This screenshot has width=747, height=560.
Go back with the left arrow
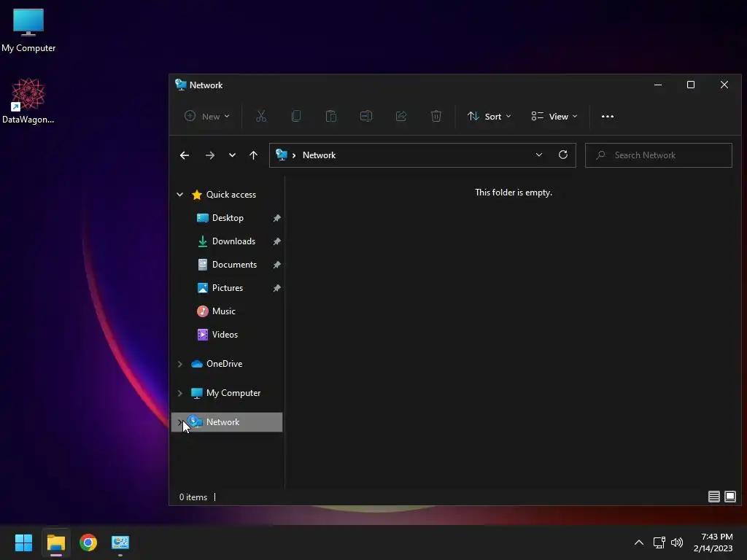[x=185, y=155]
